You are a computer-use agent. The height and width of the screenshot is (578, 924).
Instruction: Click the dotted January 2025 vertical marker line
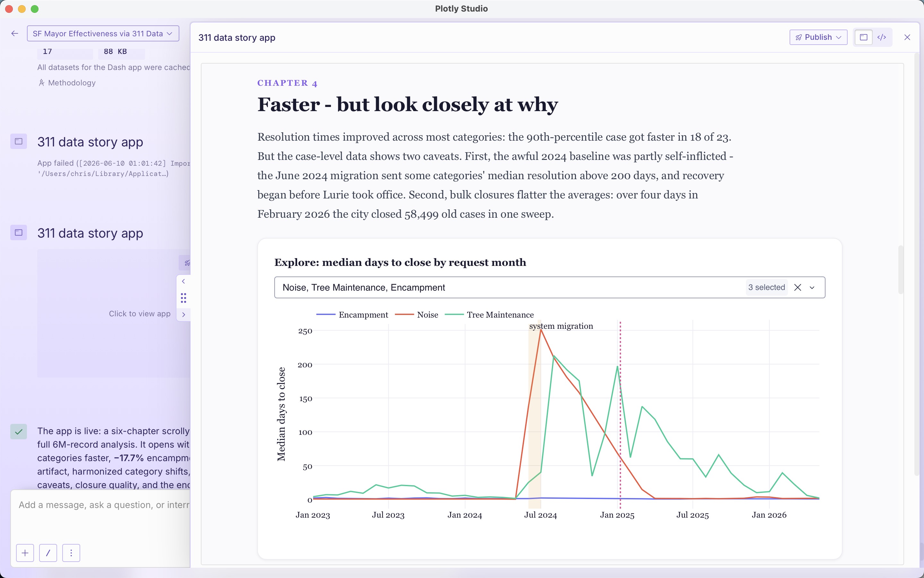(x=620, y=415)
